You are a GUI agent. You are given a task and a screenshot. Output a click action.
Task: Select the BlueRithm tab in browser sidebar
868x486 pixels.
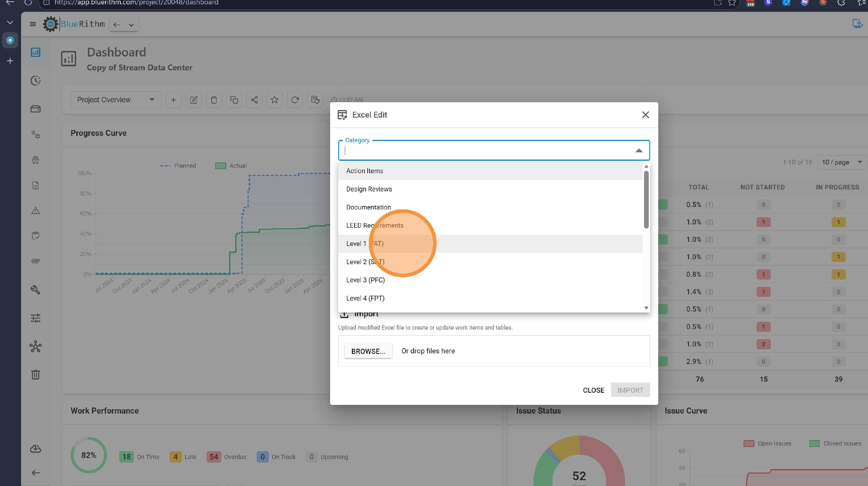pyautogui.click(x=10, y=41)
